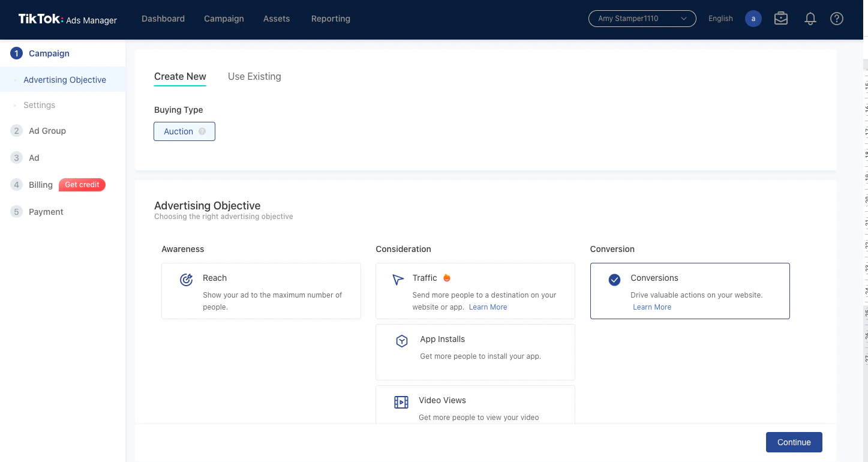Choose the Auction buying type
Viewport: 868px width, 462px height.
(x=184, y=131)
